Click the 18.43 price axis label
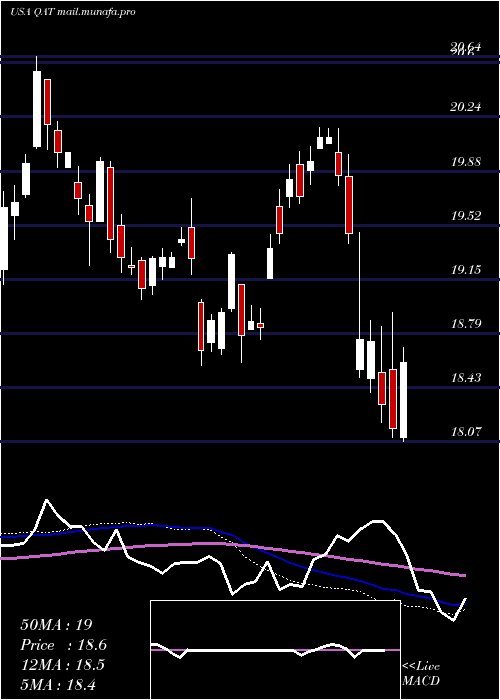Screen dimensions: 500x700 pyautogui.click(x=466, y=378)
